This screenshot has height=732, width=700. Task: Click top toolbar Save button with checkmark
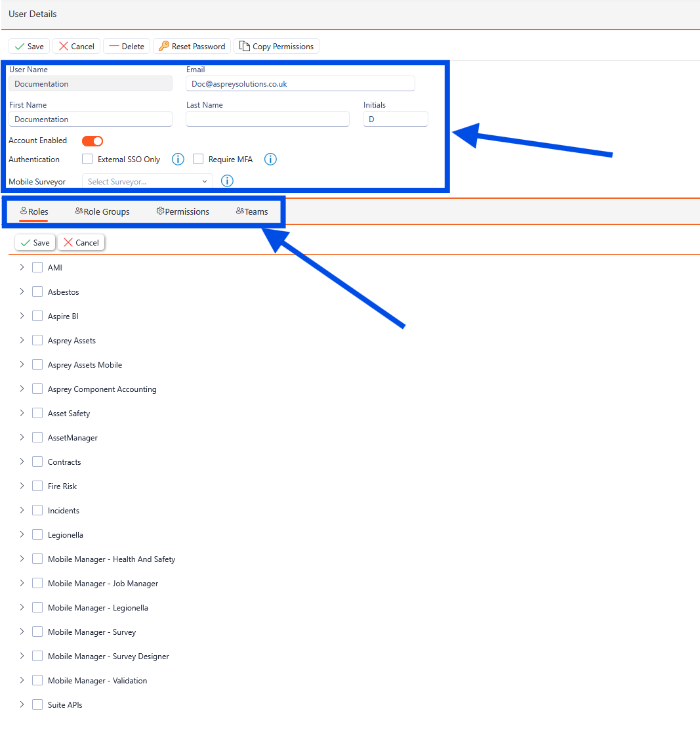coord(29,46)
